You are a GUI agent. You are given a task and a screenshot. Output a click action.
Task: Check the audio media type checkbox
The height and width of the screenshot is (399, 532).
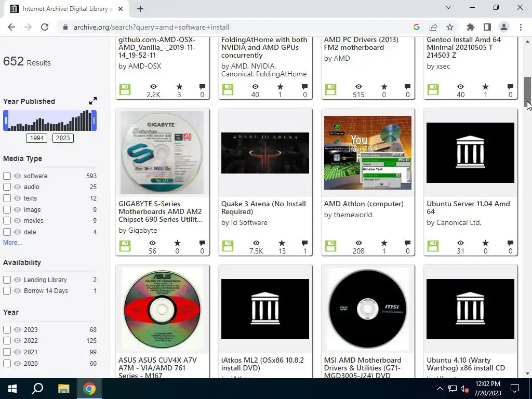click(x=7, y=187)
